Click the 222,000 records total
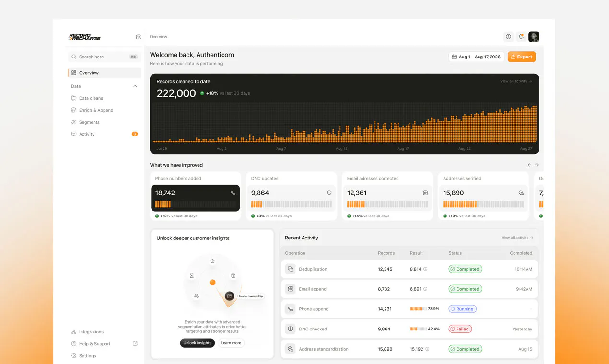Image resolution: width=609 pixels, height=364 pixels. (176, 93)
